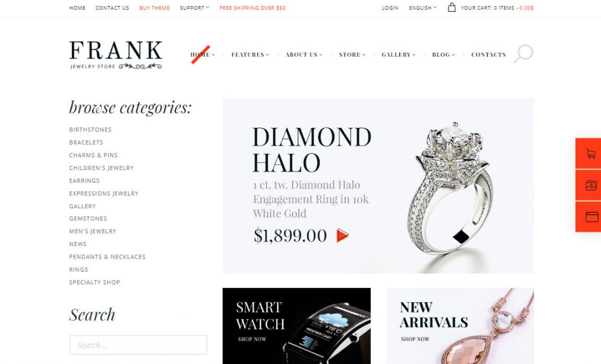Open the Gallery navigation menu
The image size is (601, 364).
[x=398, y=55]
